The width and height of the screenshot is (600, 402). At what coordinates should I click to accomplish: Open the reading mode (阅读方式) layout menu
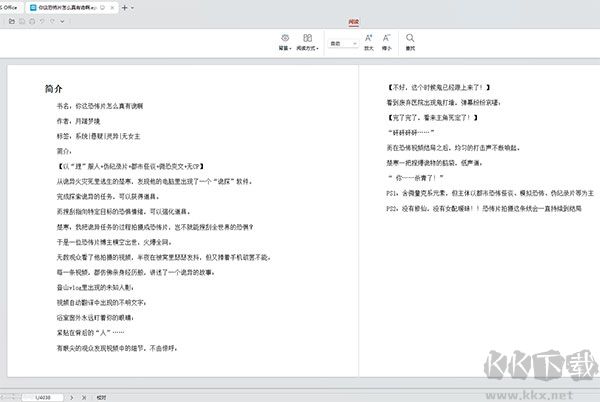click(x=307, y=42)
